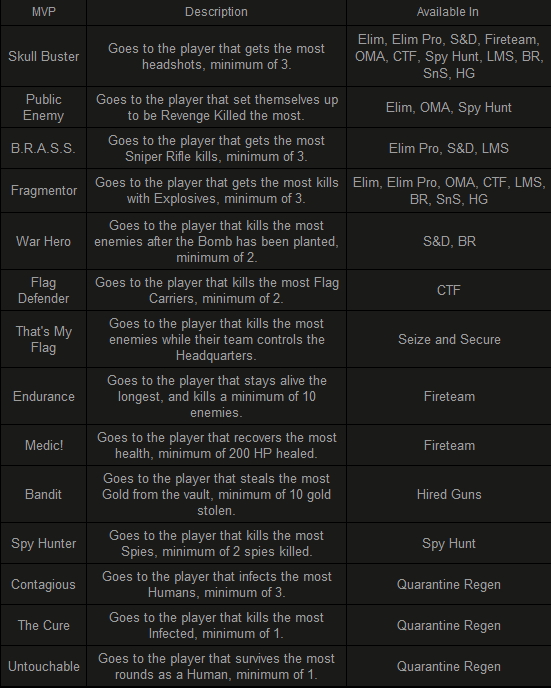Select That's My Flag name cell
The image size is (551, 688).
click(43, 339)
